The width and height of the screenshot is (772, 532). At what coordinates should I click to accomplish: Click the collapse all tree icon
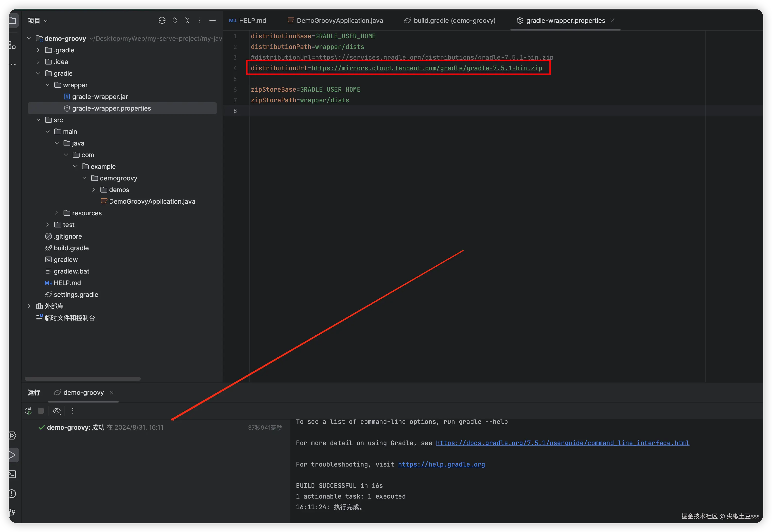tap(187, 20)
